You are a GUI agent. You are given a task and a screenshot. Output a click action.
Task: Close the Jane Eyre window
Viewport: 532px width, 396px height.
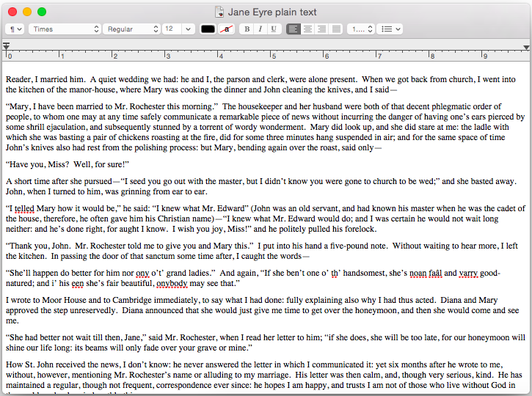pos(12,12)
